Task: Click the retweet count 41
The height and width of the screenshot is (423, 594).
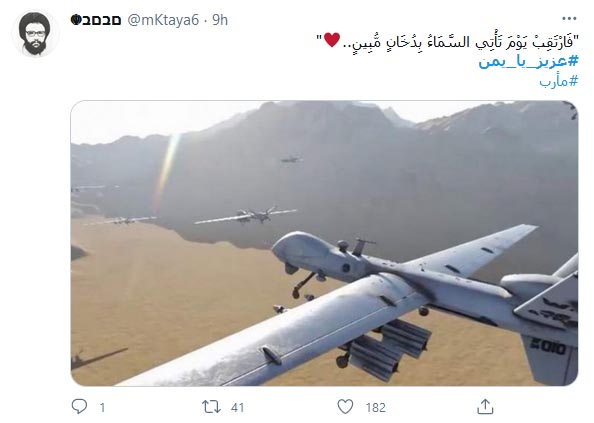Action: coord(238,407)
